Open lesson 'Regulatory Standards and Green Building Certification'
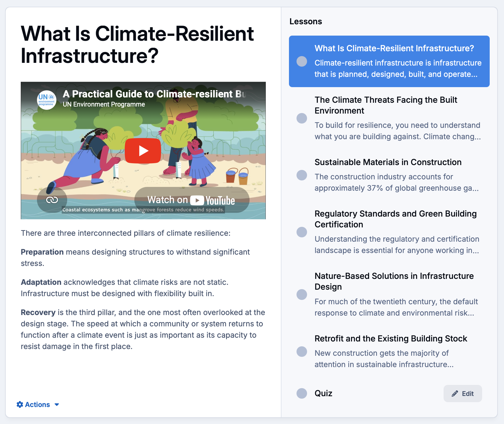The width and height of the screenshot is (504, 424). coord(389,232)
